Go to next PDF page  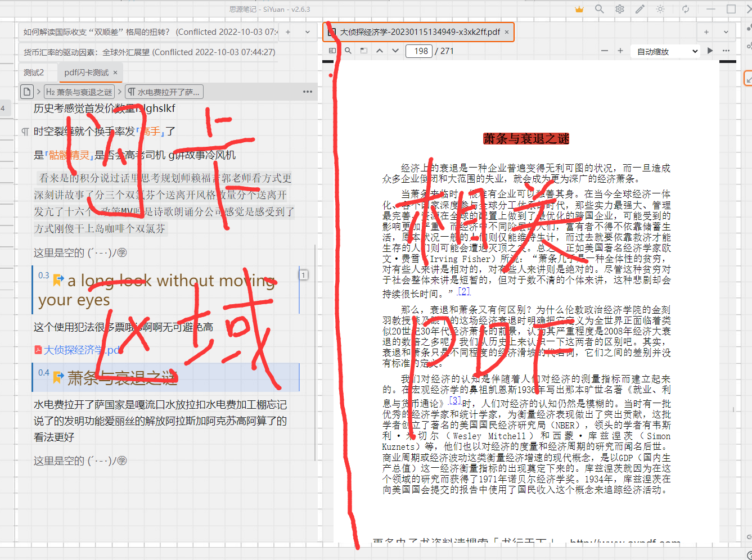point(395,51)
